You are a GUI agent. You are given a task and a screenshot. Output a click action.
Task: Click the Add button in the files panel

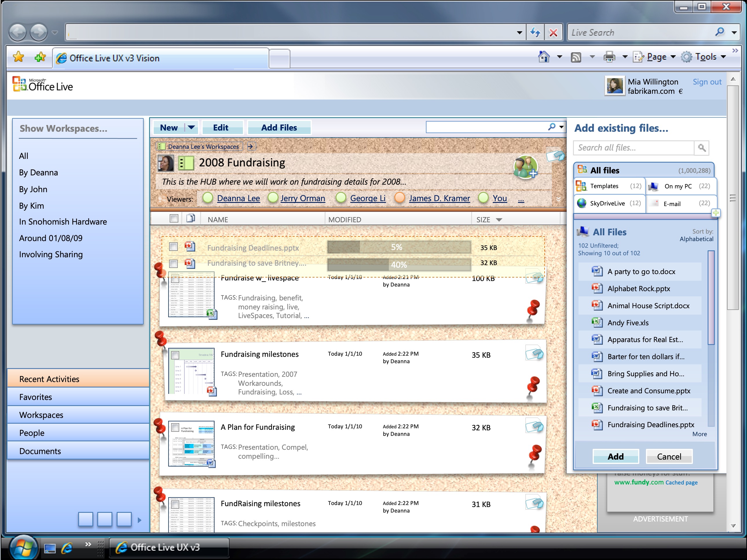point(615,456)
